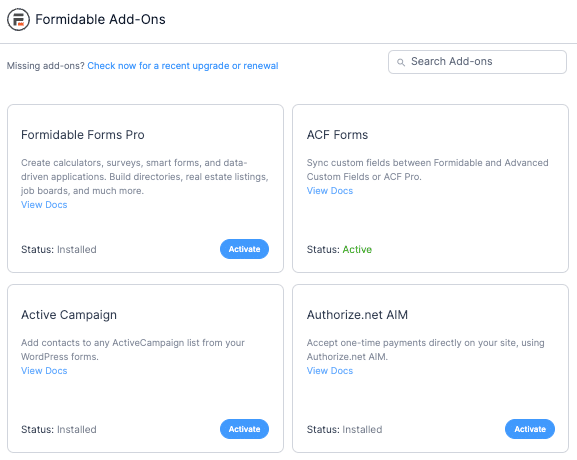The image size is (577, 460).
Task: Activate the Authorize.net AIM add-on
Action: click(x=530, y=429)
